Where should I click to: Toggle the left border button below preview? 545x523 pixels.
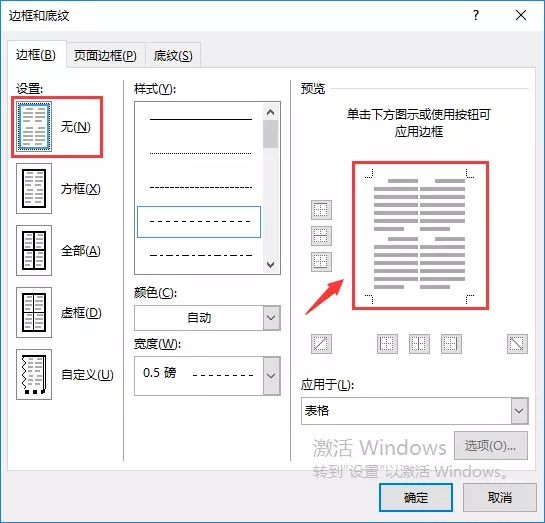coord(387,344)
